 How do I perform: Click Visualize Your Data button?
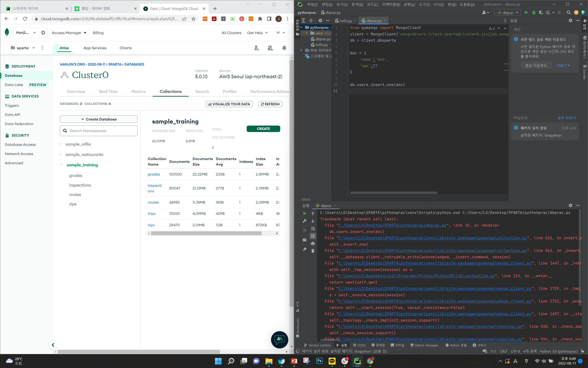[x=229, y=104]
